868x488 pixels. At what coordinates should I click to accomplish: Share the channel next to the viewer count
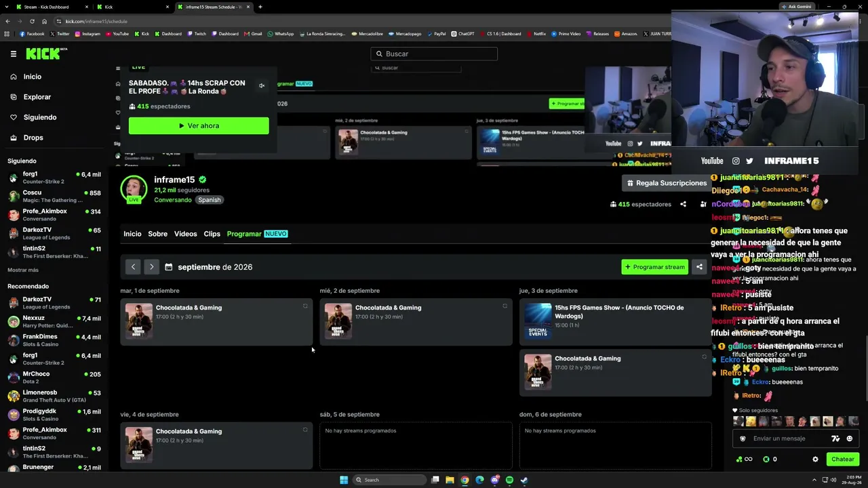click(x=683, y=204)
